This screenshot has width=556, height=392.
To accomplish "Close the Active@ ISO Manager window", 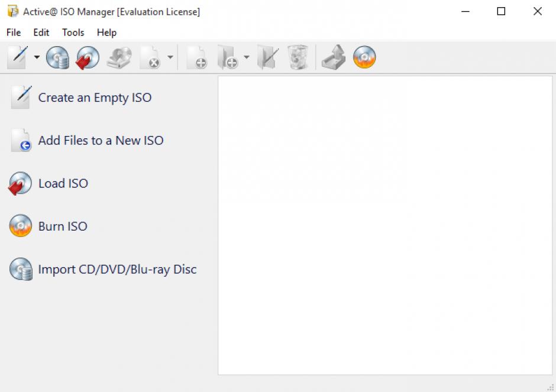I will pos(538,11).
